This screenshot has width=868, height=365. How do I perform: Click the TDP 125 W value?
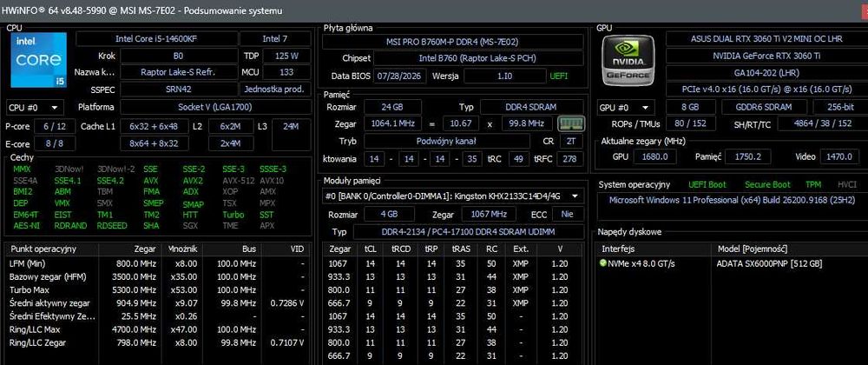pyautogui.click(x=286, y=56)
